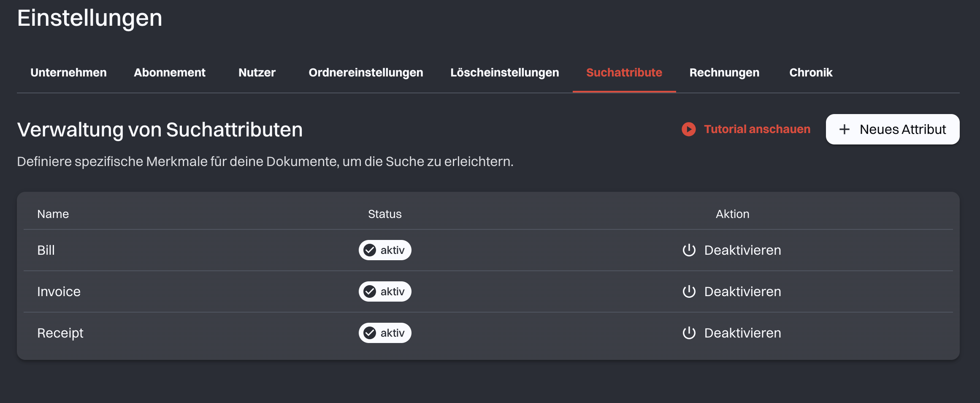The height and width of the screenshot is (403, 980).
Task: Click the checkmark icon in Bill's status
Action: (370, 250)
